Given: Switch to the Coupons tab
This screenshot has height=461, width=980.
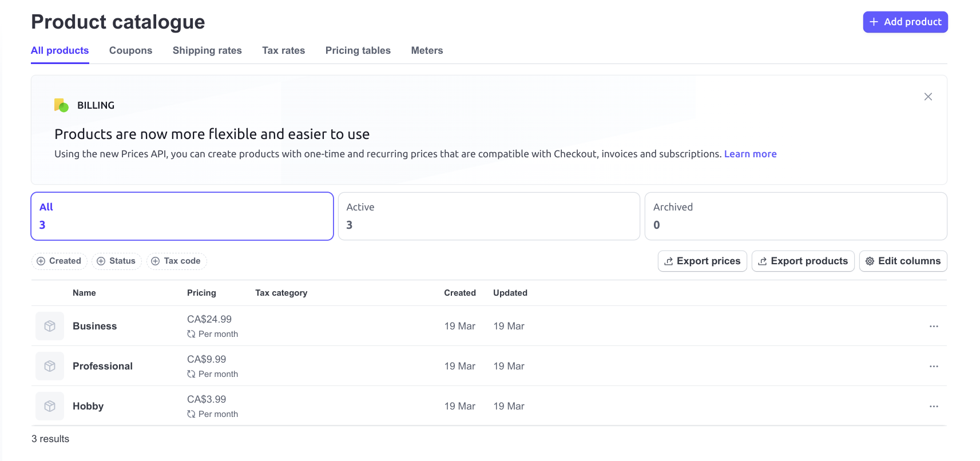Looking at the screenshot, I should pyautogui.click(x=130, y=50).
